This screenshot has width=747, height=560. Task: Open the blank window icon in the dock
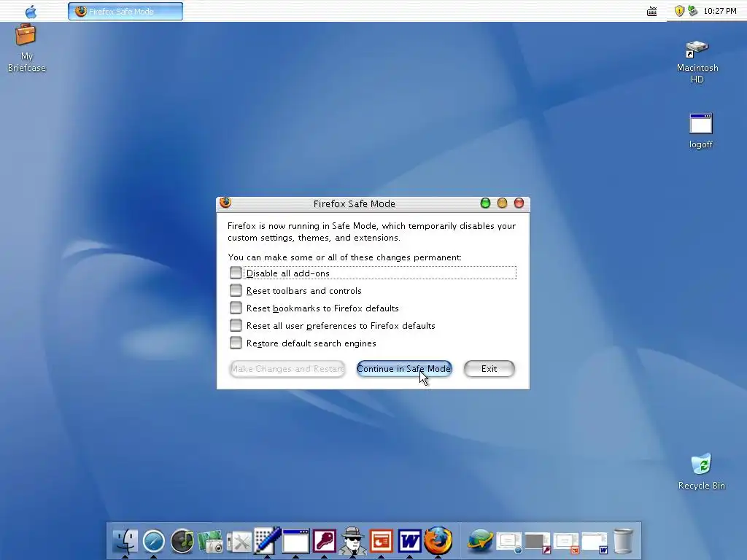coord(296,542)
